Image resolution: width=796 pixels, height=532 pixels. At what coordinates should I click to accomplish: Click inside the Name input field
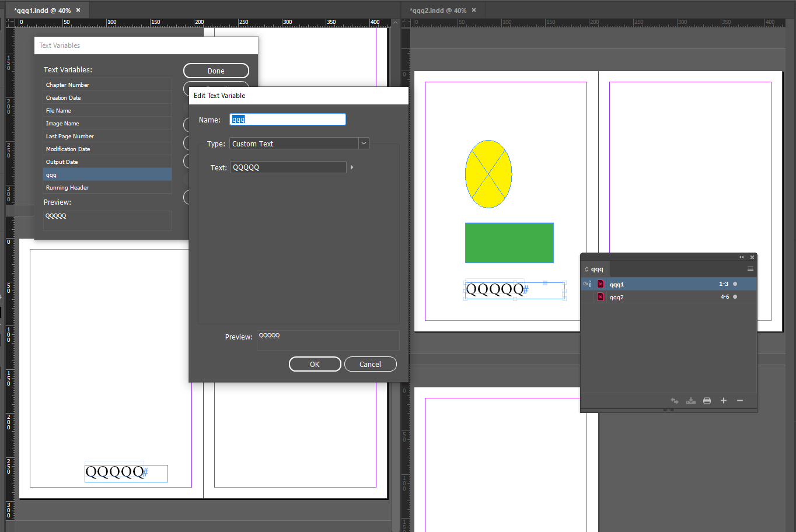pos(287,119)
